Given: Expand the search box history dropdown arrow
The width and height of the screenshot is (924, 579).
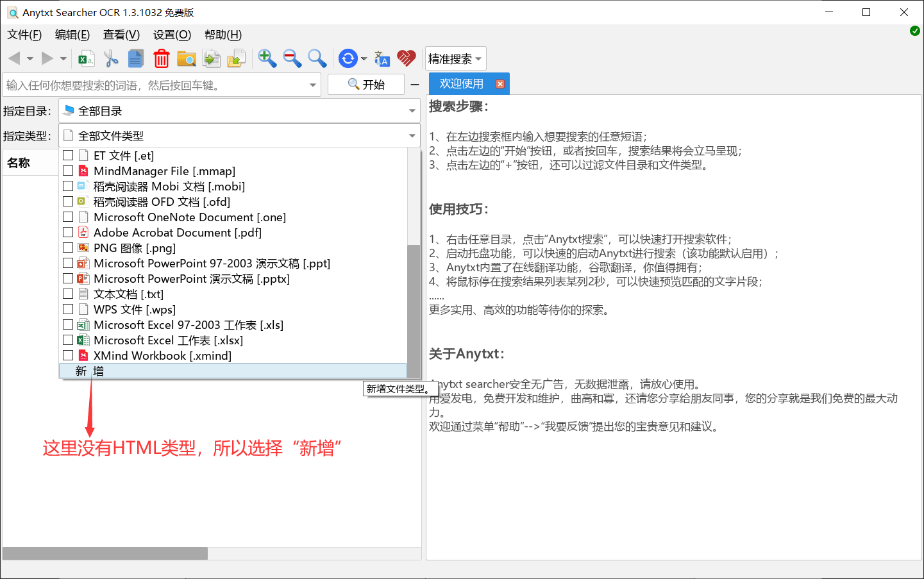Looking at the screenshot, I should click(313, 85).
